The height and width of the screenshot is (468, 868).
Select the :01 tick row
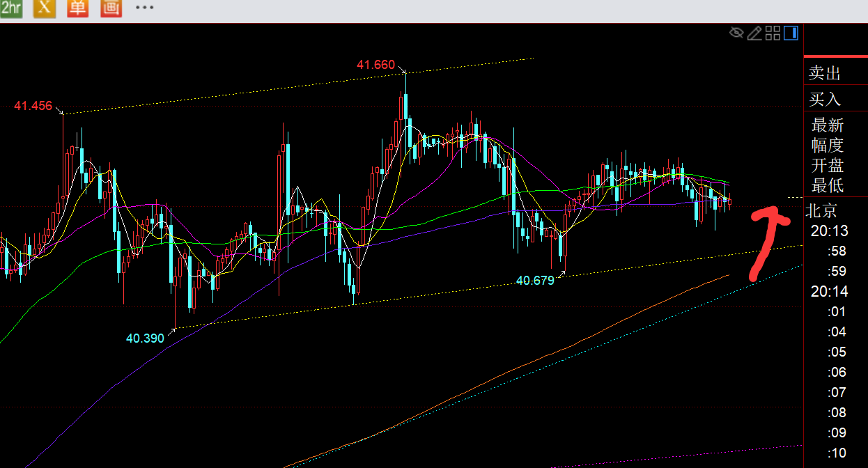click(837, 312)
